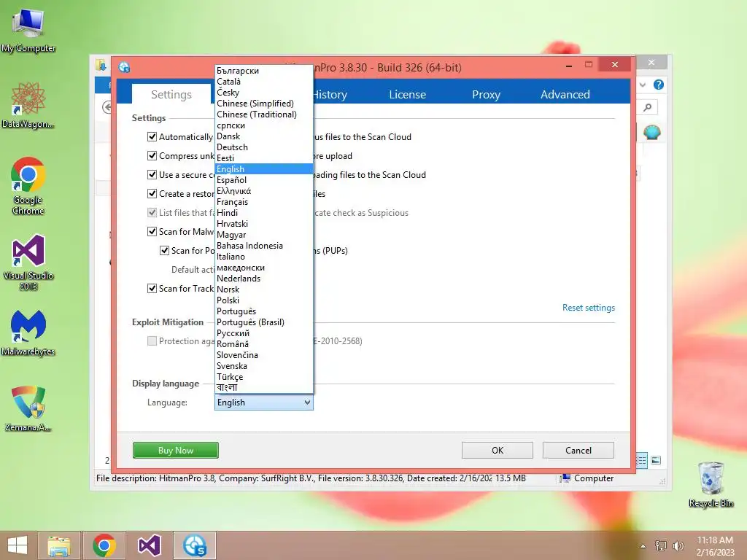Viewport: 747px width, 560px height.
Task: Click the Language dropdown arrow
Action: pyautogui.click(x=307, y=402)
